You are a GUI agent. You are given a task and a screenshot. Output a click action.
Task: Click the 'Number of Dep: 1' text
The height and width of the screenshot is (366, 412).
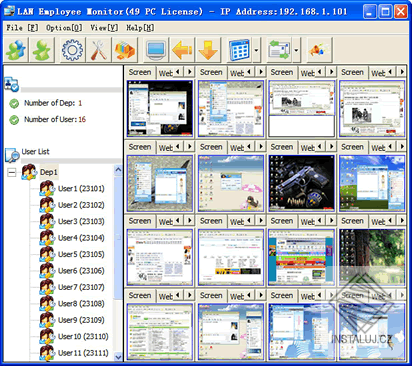pos(53,103)
